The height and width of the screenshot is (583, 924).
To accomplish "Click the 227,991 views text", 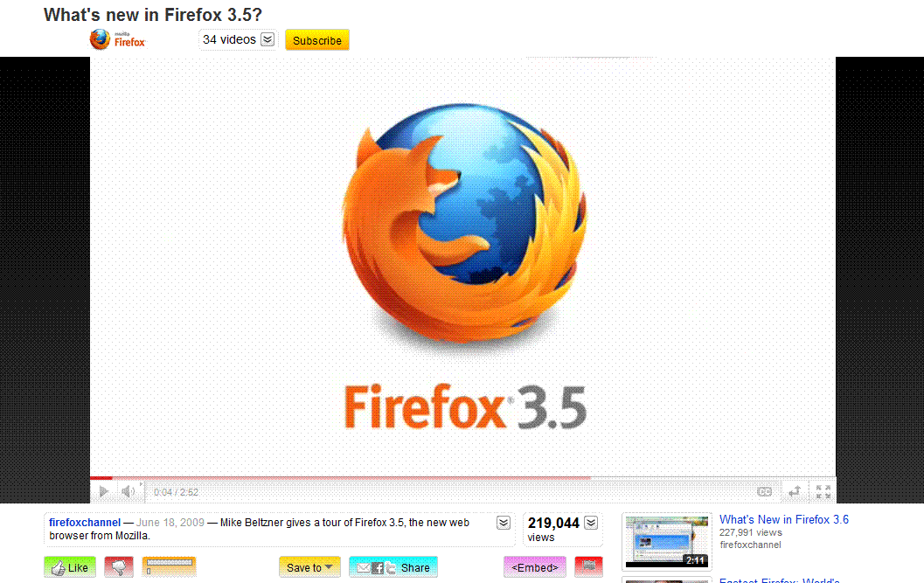I will point(750,532).
